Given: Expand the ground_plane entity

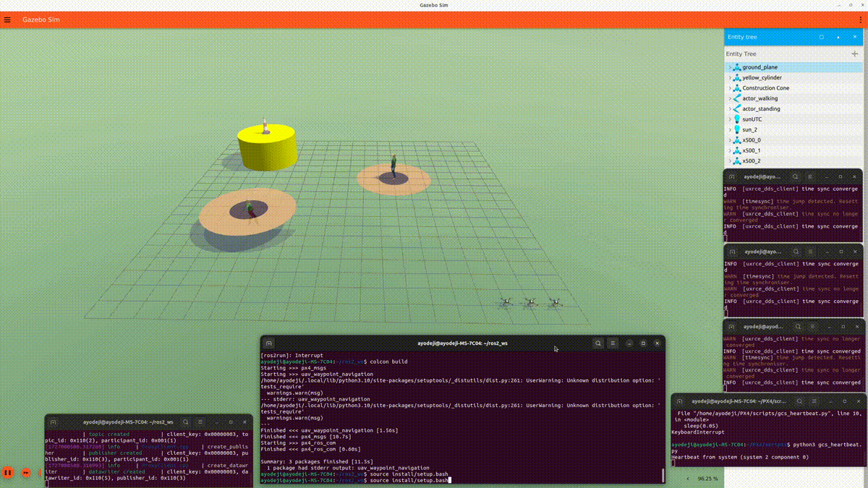Looking at the screenshot, I should pos(730,67).
